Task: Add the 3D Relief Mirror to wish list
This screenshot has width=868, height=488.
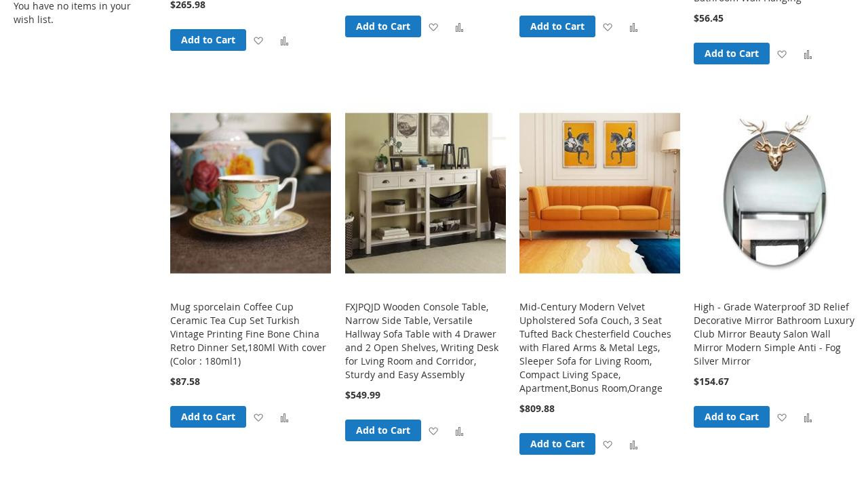Action: [782, 418]
